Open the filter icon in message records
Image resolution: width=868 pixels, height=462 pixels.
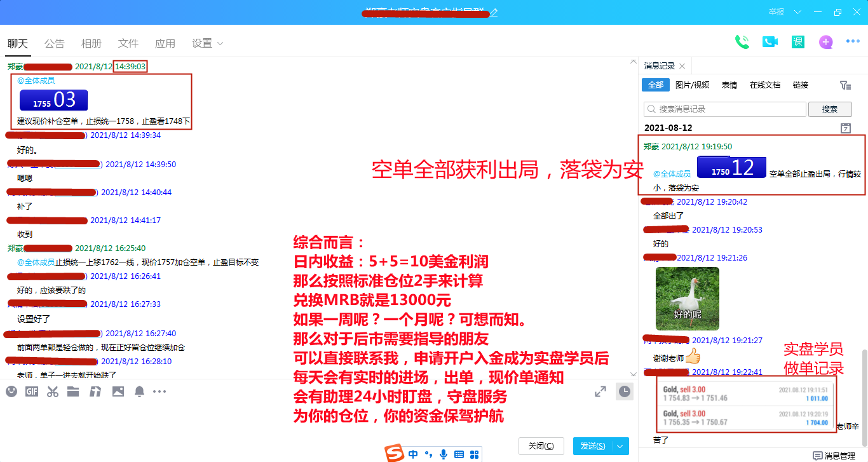tap(845, 85)
